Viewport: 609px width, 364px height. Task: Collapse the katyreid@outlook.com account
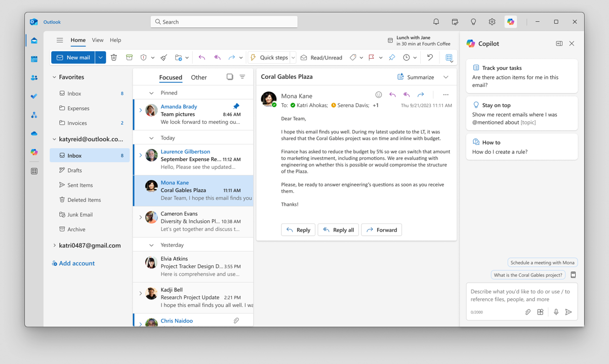click(x=54, y=139)
